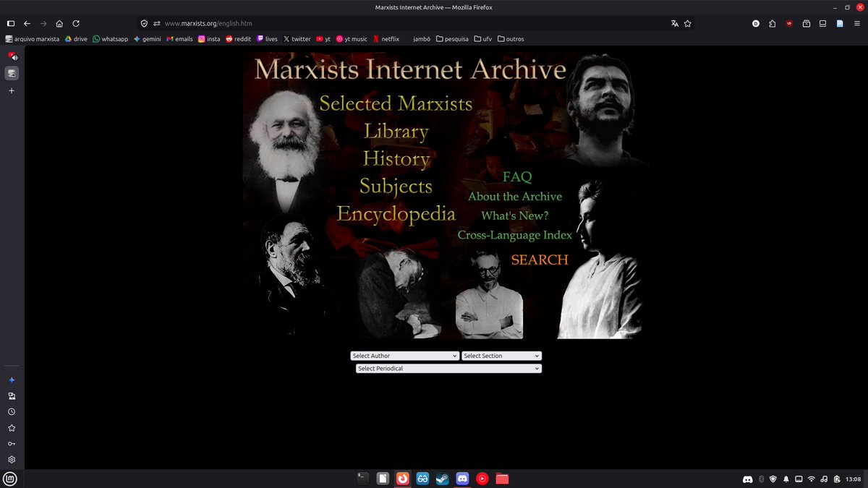
Task: Select the Marxists Archive tab in sidebar
Action: 12,73
